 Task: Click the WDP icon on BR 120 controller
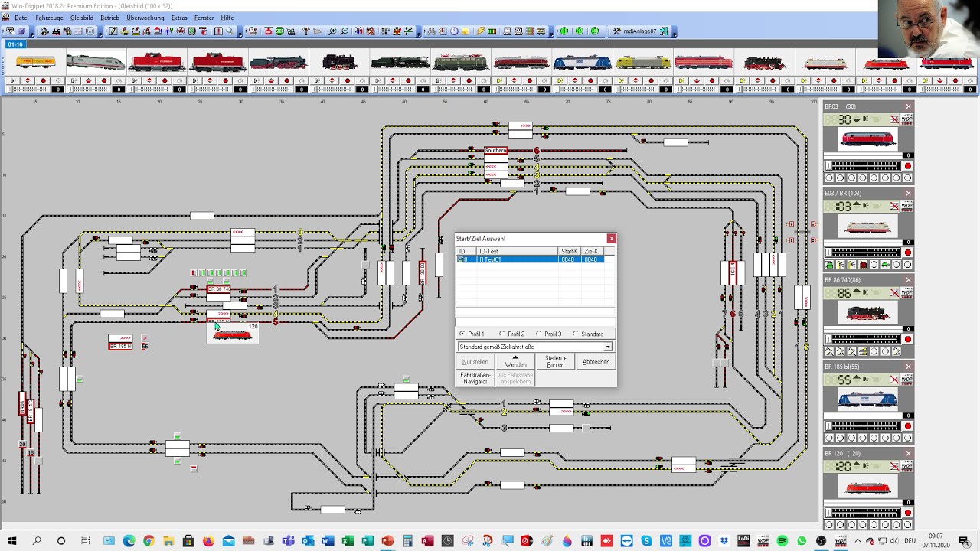[907, 467]
